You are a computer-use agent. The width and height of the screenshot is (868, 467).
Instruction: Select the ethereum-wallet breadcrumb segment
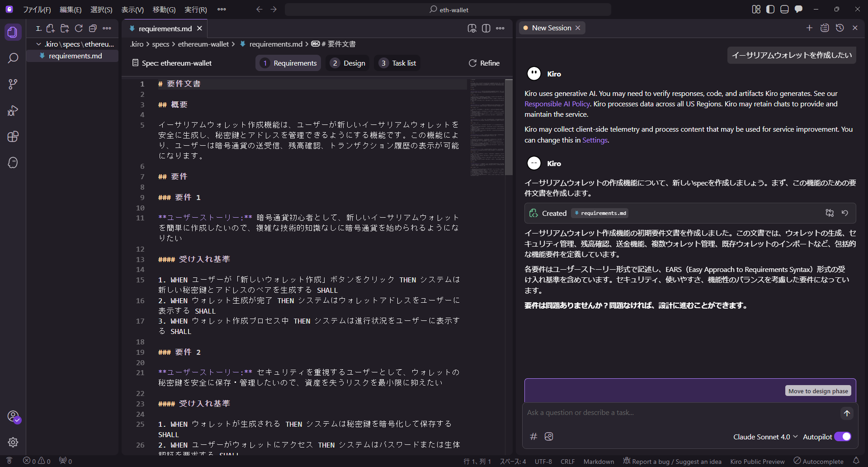[203, 44]
